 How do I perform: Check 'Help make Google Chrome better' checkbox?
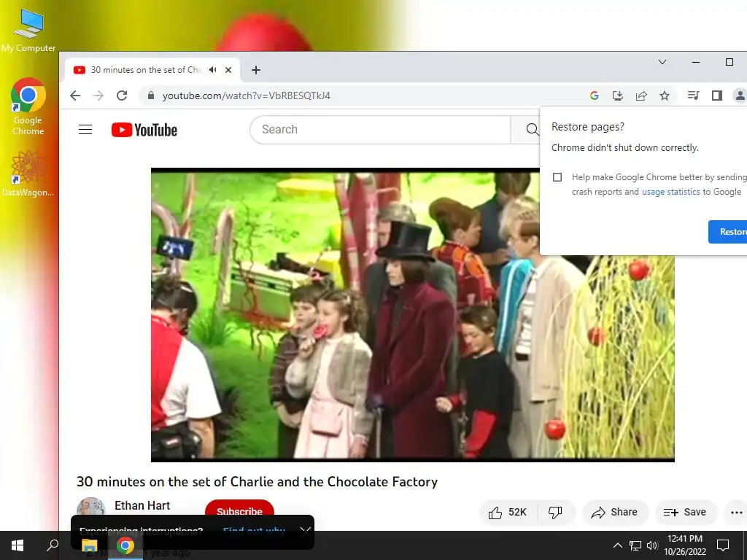click(x=557, y=177)
